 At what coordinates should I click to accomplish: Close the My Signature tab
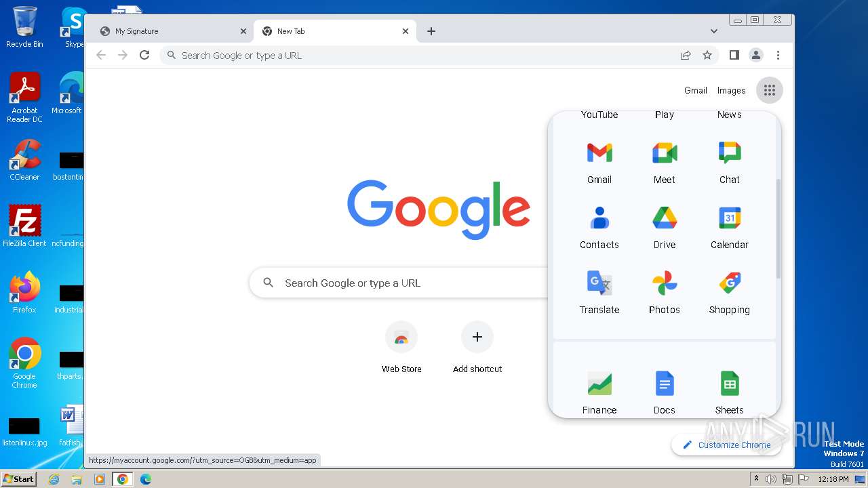click(x=243, y=31)
